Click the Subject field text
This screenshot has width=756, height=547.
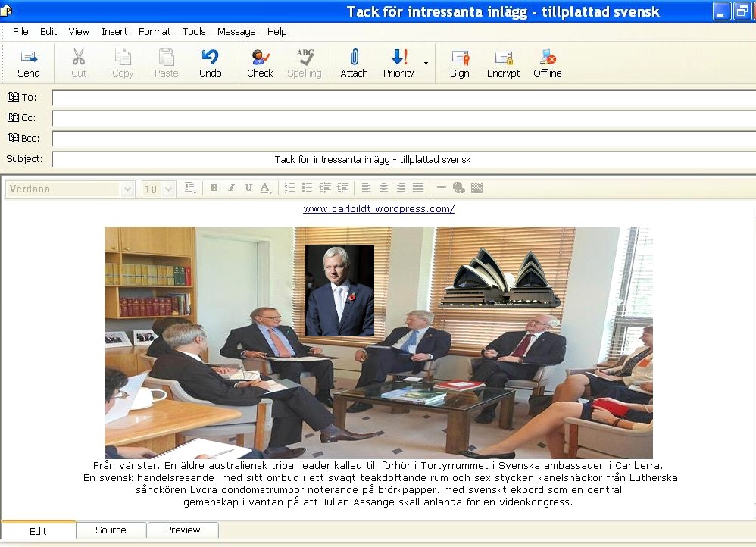(373, 160)
